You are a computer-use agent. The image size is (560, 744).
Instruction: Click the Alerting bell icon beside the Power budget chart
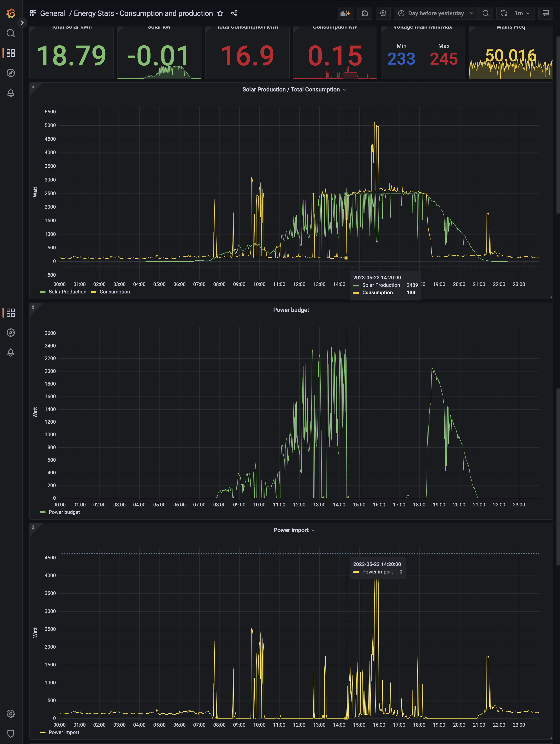click(x=11, y=352)
